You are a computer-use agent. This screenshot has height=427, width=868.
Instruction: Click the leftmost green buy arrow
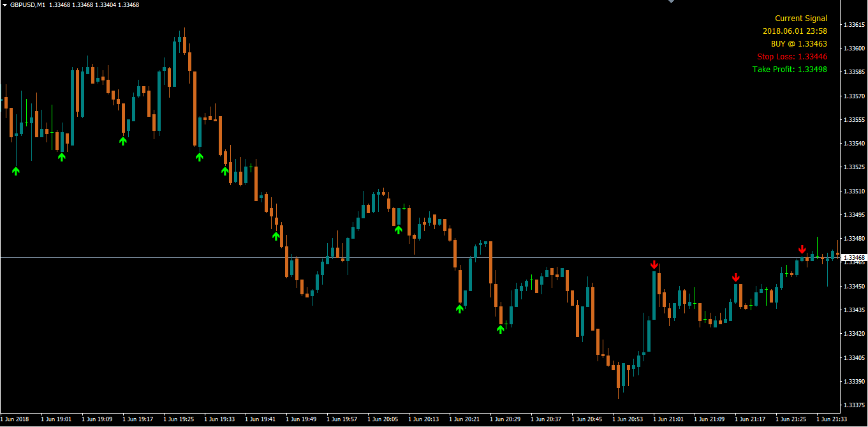[16, 170]
